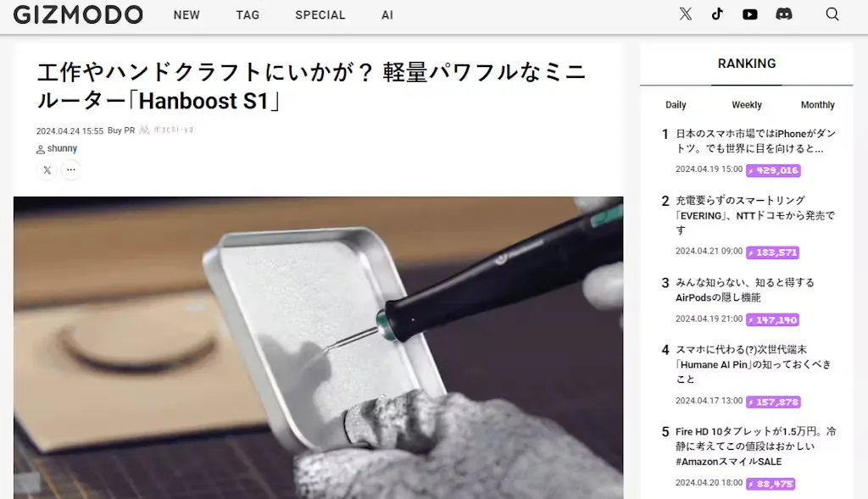The image size is (868, 499).
Task: Open the Fire HD 10 tablet ranking article
Action: click(x=755, y=446)
